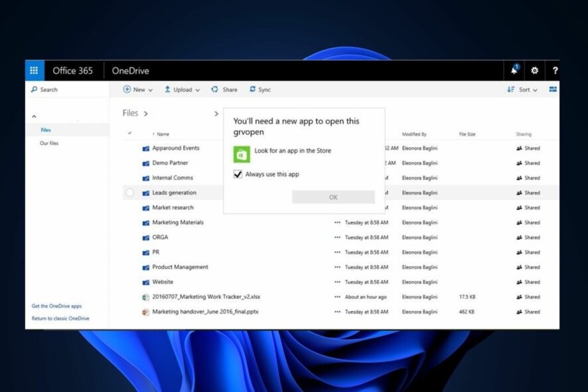Viewport: 588px width, 392px height.
Task: Click OneDrive in the header bar
Action: pos(131,70)
